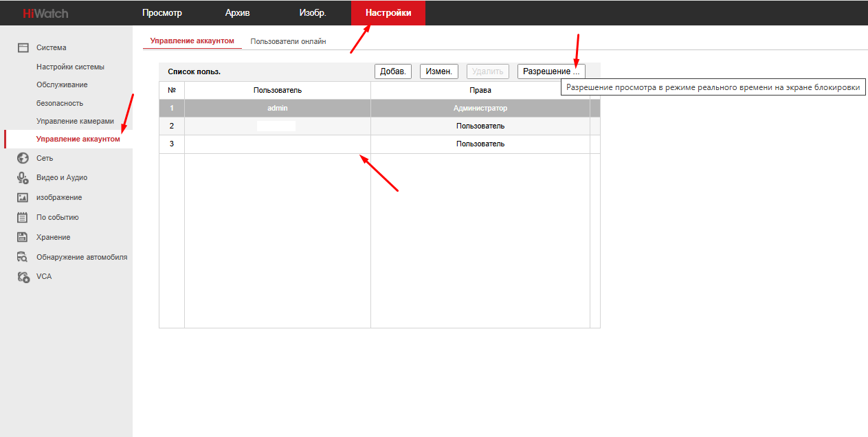Click the Измен. button
Viewport: 868px width, 437px height.
pos(439,71)
